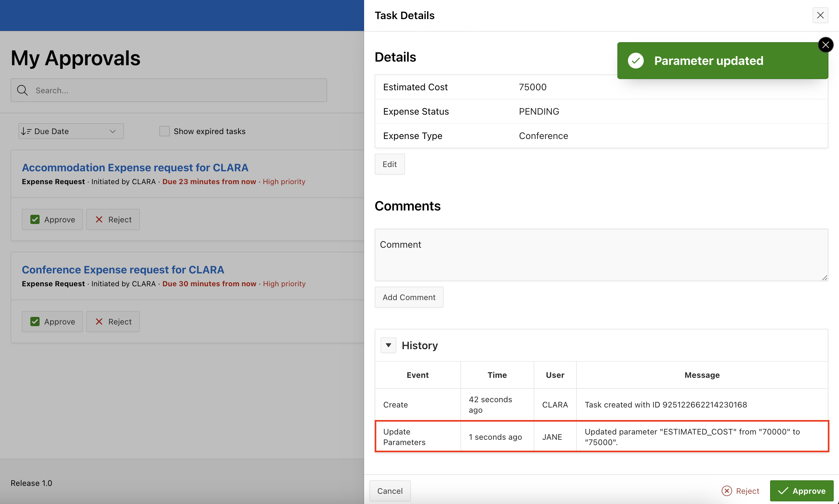Click the green Approve button in footer
This screenshot has height=504, width=839.
[x=801, y=491]
